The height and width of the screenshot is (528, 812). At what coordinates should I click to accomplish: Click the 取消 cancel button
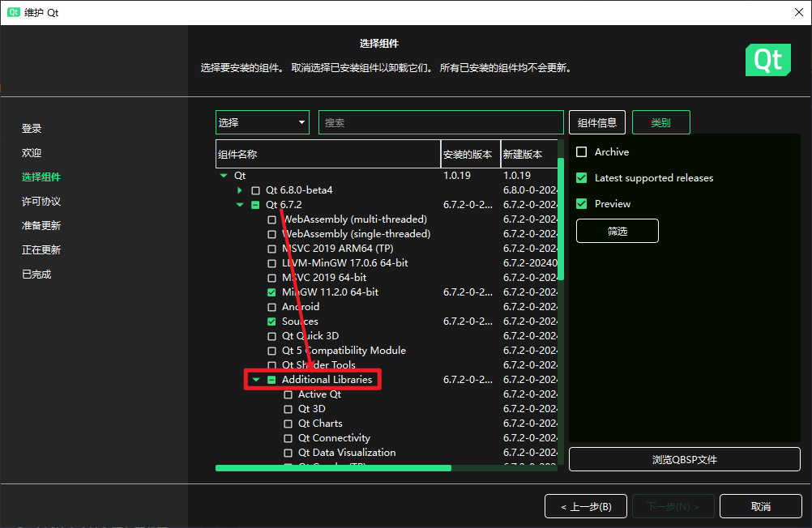coord(760,506)
